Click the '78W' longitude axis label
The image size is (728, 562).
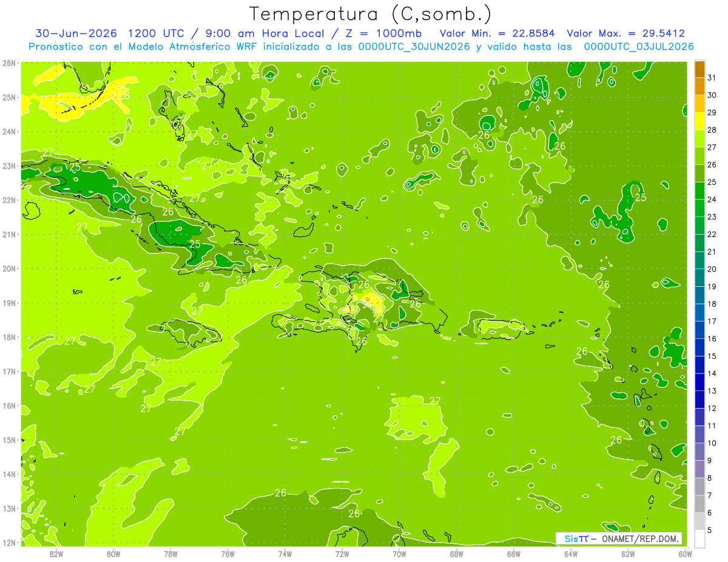tap(170, 554)
